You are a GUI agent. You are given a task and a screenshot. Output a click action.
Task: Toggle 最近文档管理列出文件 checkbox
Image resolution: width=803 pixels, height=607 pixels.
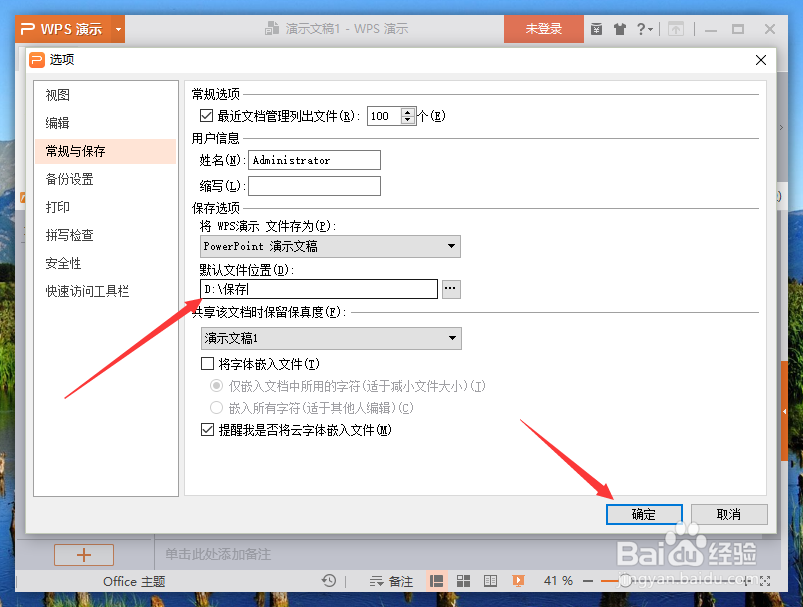pos(206,116)
